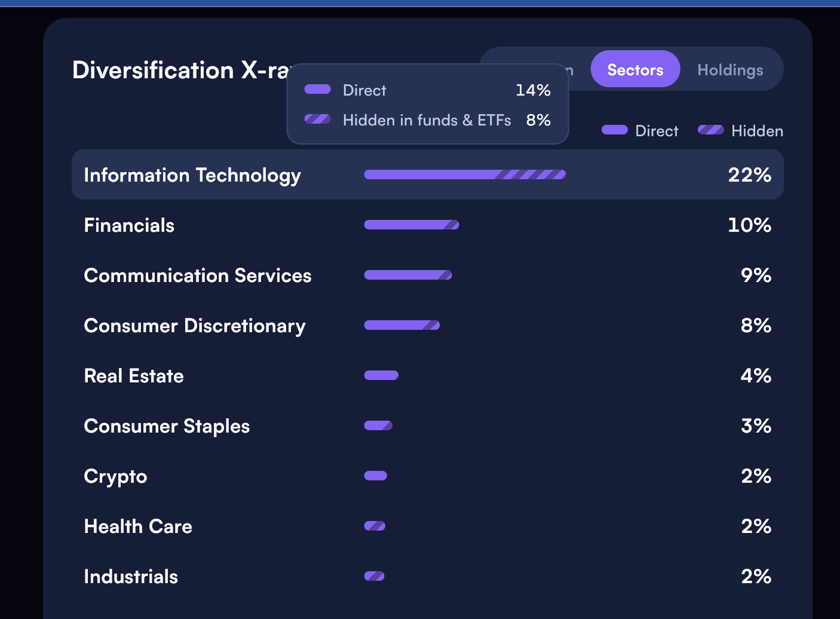Select the Consumer Staples label
840x619 pixels.
(x=167, y=427)
